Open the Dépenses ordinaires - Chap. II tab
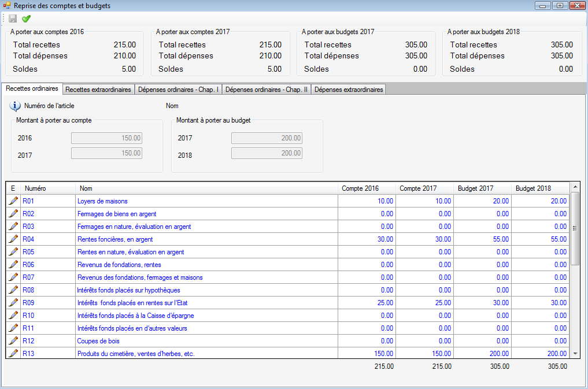This screenshot has width=588, height=389. 267,90
